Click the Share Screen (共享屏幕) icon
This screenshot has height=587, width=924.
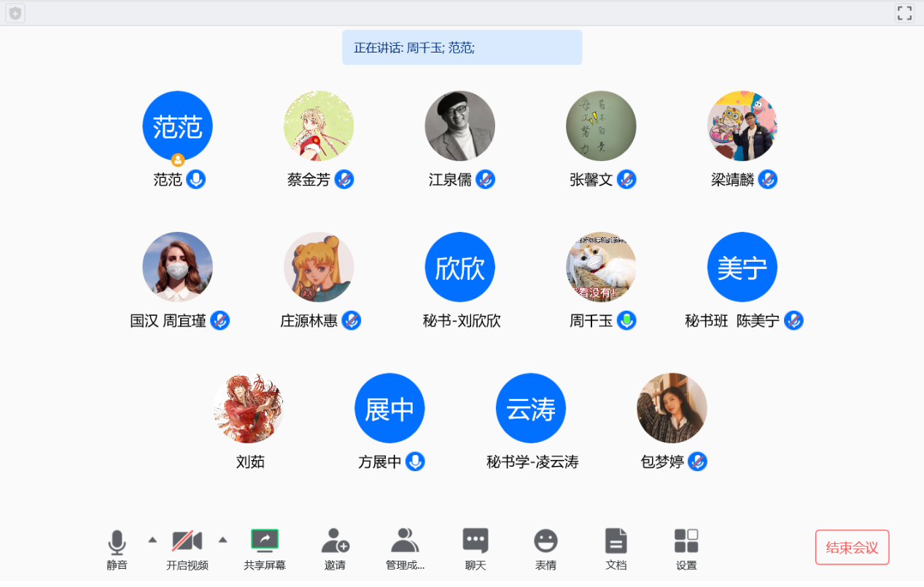[x=265, y=541]
